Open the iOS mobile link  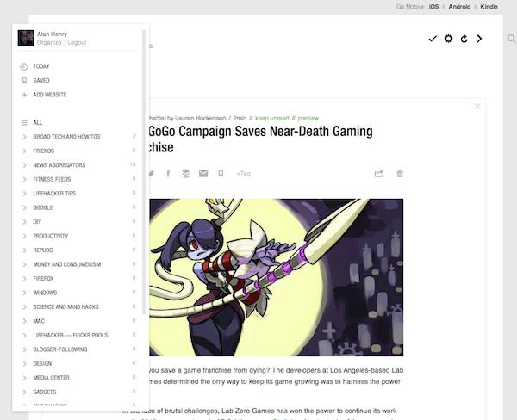[x=433, y=7]
